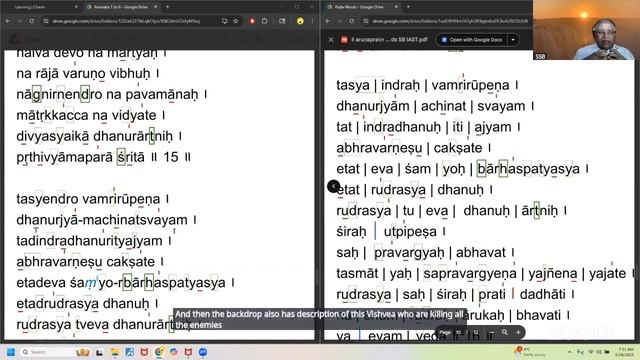Go back in the right browser window
640x360 pixels.
(x=329, y=21)
